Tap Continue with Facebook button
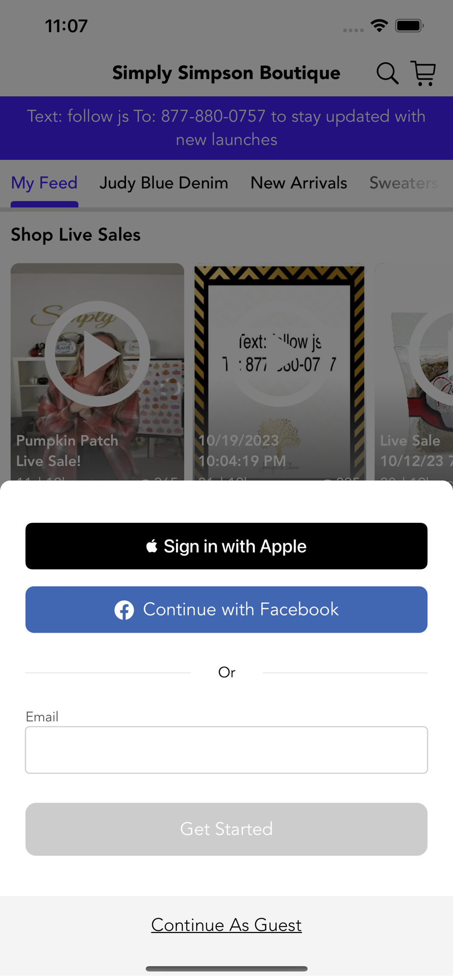The width and height of the screenshot is (453, 980). [226, 610]
